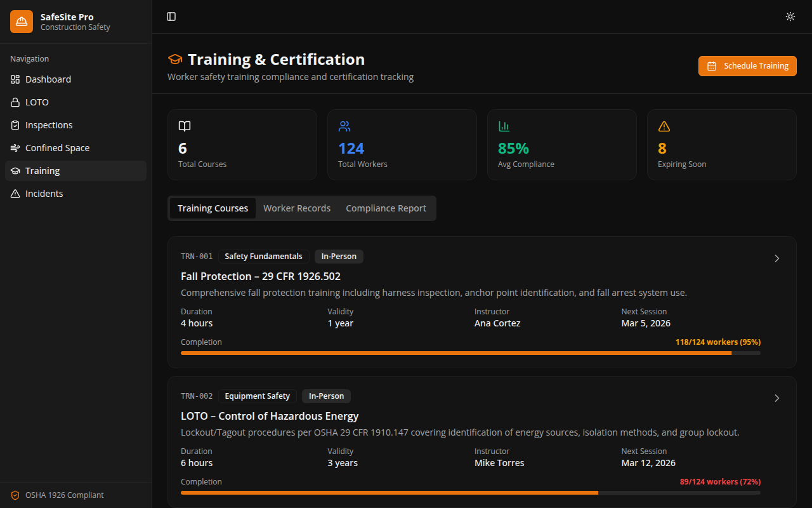Click the Confined Space icon
The width and height of the screenshot is (812, 508).
click(15, 147)
